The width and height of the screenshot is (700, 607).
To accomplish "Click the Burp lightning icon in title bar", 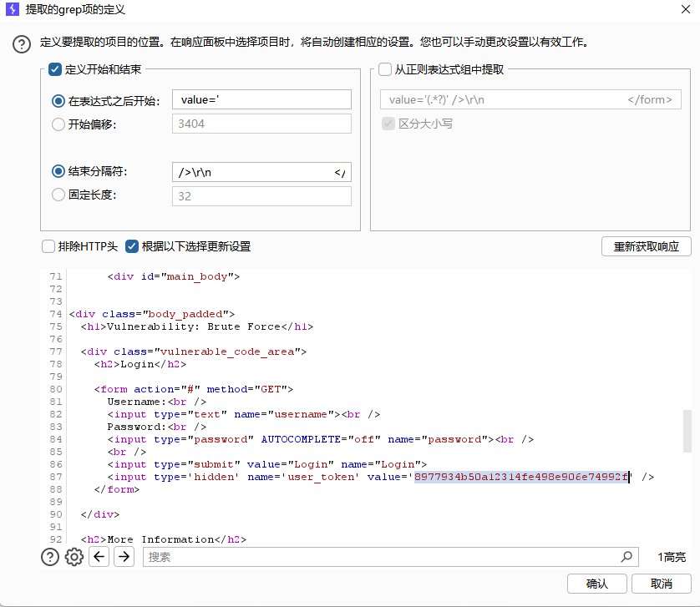I will tap(12, 9).
